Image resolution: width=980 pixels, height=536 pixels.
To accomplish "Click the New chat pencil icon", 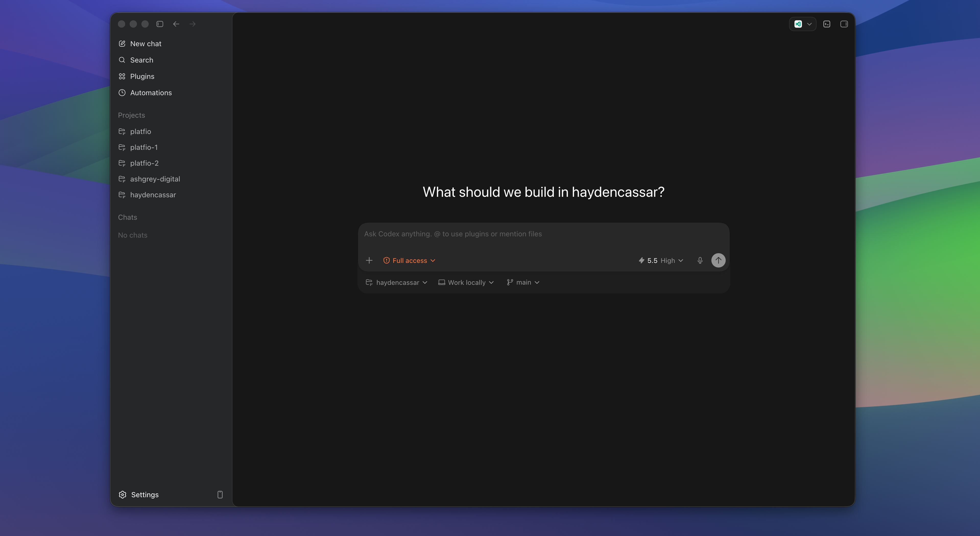I will [122, 44].
